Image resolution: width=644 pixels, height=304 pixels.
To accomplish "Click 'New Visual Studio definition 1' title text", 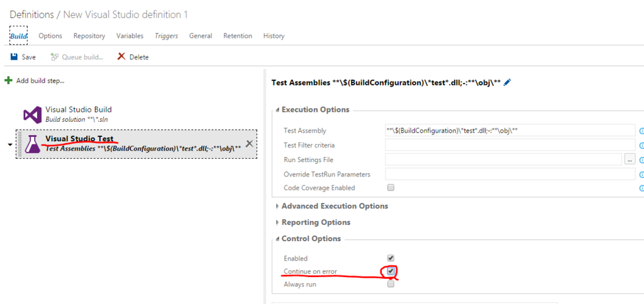I will pyautogui.click(x=125, y=15).
